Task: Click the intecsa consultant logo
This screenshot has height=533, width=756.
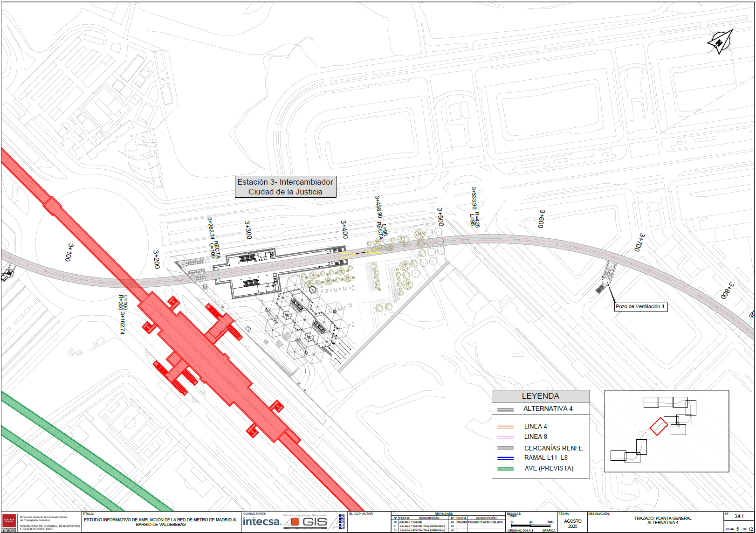Action: [261, 522]
